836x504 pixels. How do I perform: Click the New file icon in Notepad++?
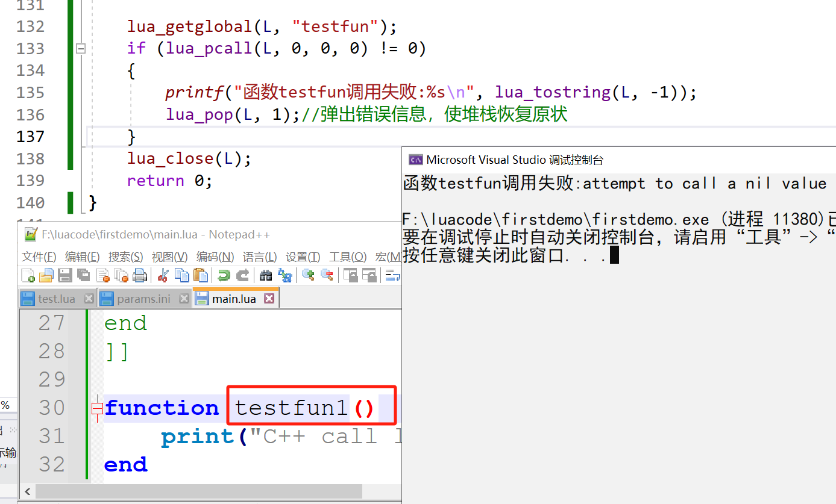[28, 275]
